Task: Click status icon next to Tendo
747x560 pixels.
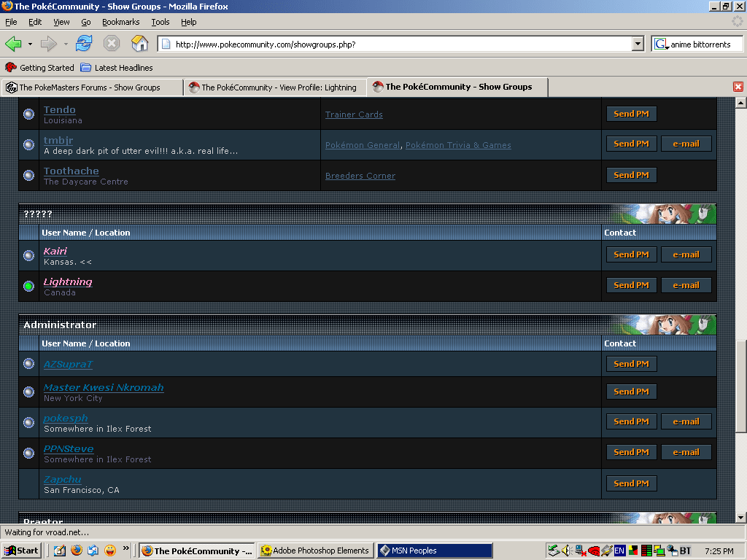Action: click(28, 114)
